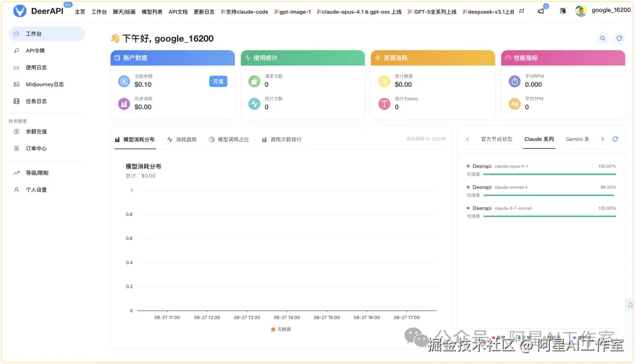This screenshot has width=635, height=364.
Task: Click the 充值 recharge button
Action: point(218,81)
